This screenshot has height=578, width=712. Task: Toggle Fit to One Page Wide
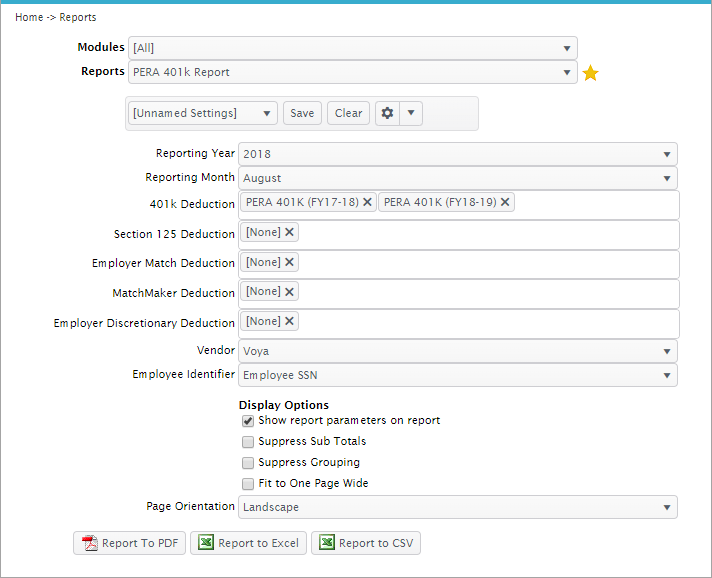[x=248, y=484]
